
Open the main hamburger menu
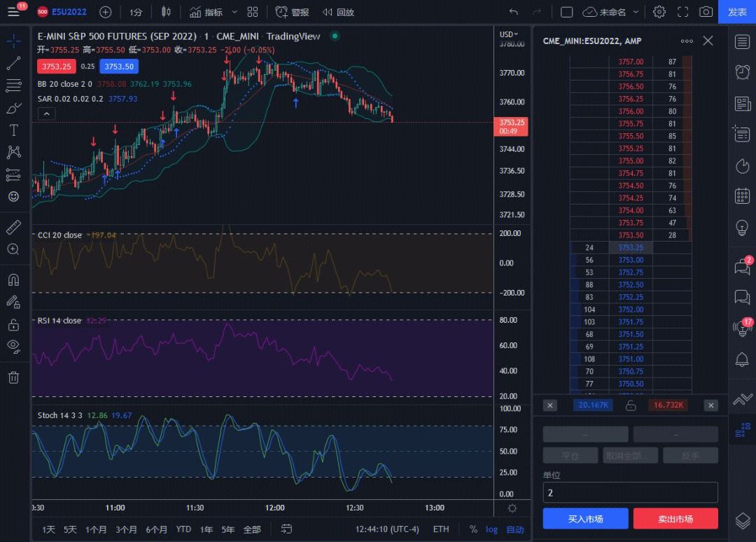(13, 12)
